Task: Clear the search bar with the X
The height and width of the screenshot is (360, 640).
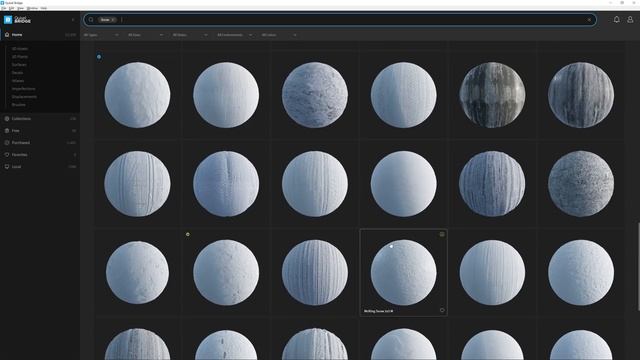Action: coord(589,20)
